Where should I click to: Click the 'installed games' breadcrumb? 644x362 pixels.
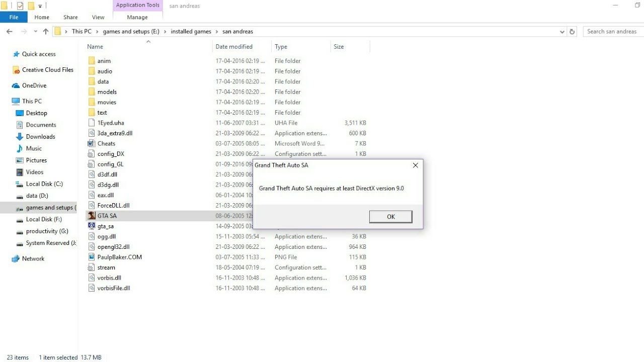tap(191, 31)
